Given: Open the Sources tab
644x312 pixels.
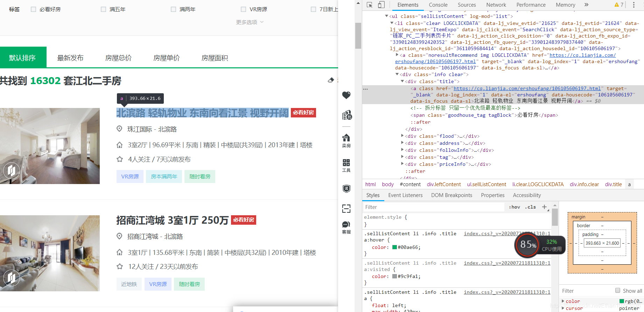Looking at the screenshot, I should (467, 5).
